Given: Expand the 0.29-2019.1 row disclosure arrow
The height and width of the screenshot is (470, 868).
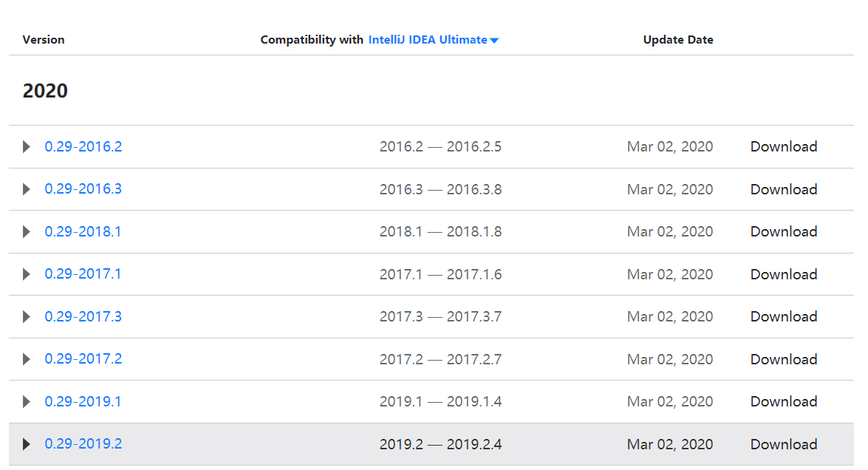Looking at the screenshot, I should 27,402.
